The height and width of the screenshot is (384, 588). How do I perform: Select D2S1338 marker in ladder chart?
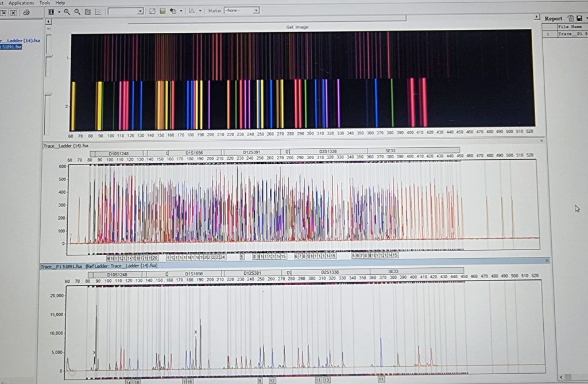click(328, 152)
